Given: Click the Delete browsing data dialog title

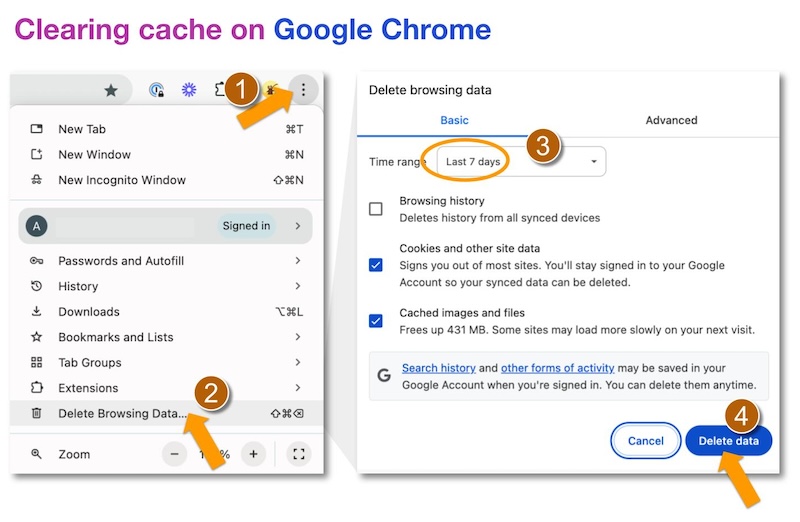Looking at the screenshot, I should (x=430, y=90).
